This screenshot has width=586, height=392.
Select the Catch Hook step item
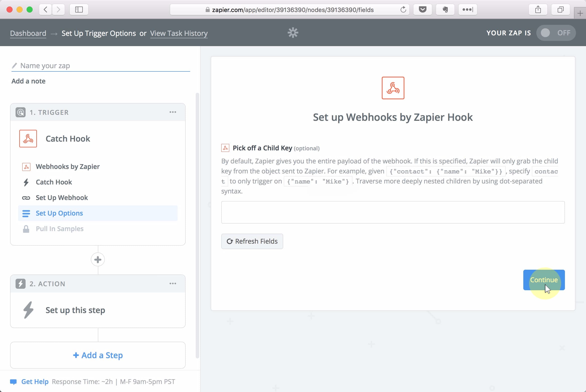tap(98, 182)
